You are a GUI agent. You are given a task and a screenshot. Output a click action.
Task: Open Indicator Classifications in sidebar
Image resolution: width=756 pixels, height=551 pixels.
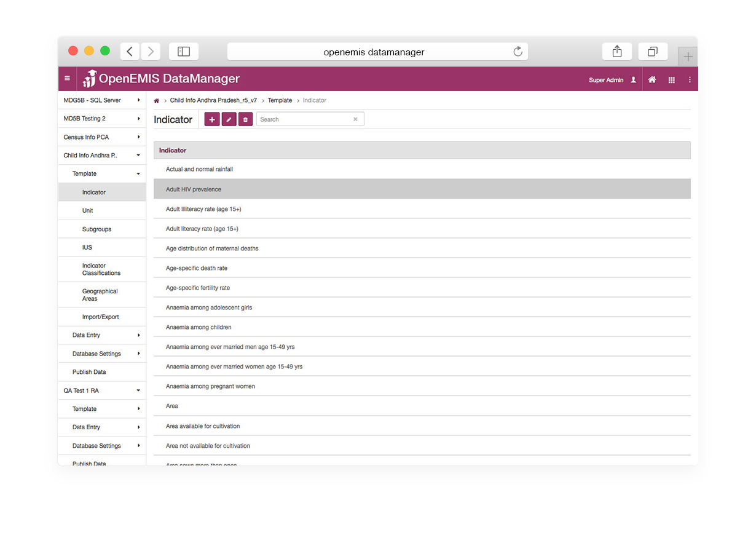pyautogui.click(x=102, y=269)
